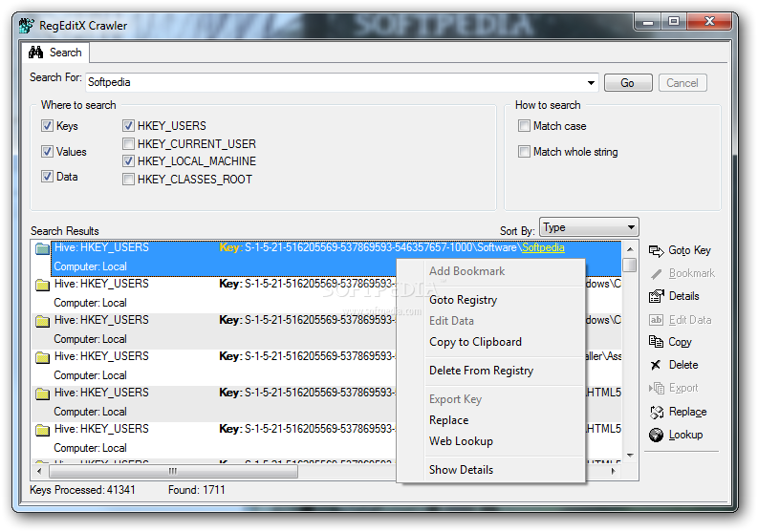Click the RegEditX Crawler title bar icon
The height and width of the screenshot is (532, 758).
coord(27,25)
